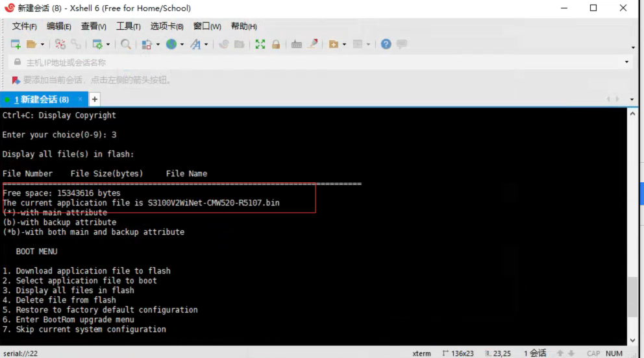Click the Xshell application logo icon
Screen dimensions: 644x358
pyautogui.click(x=10, y=8)
